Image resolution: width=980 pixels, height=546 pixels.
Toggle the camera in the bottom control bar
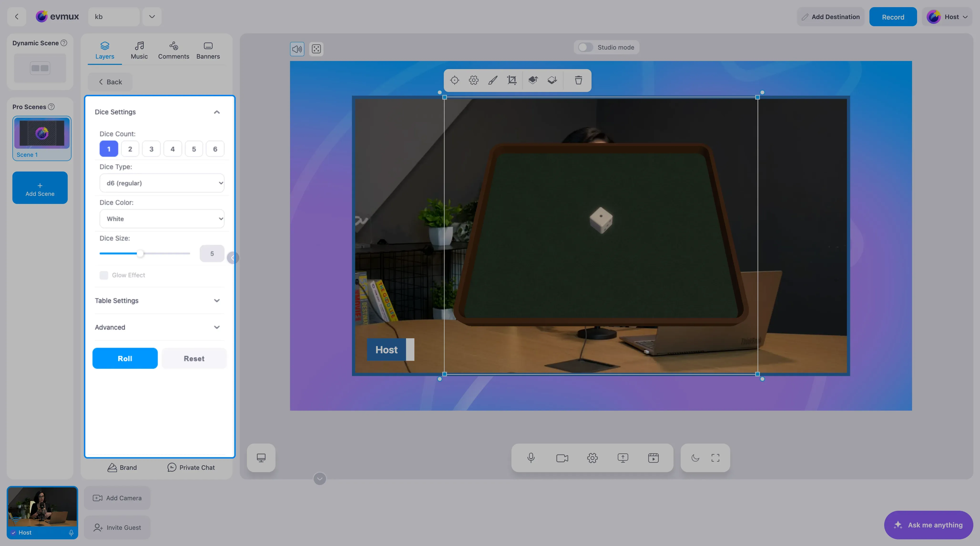click(x=562, y=458)
